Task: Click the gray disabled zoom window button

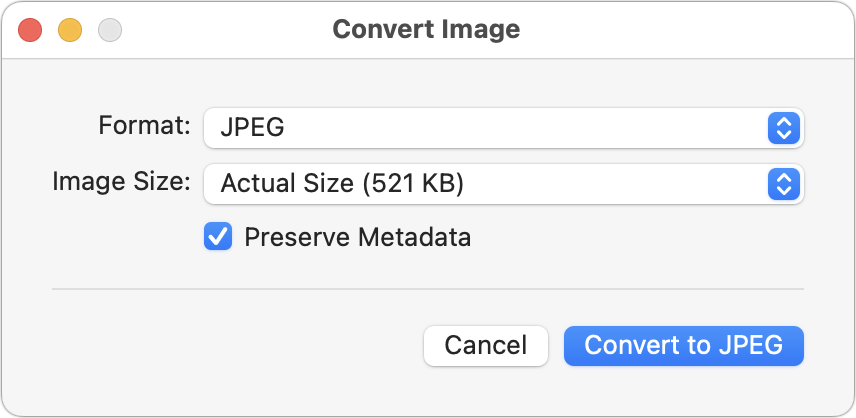Action: (109, 30)
